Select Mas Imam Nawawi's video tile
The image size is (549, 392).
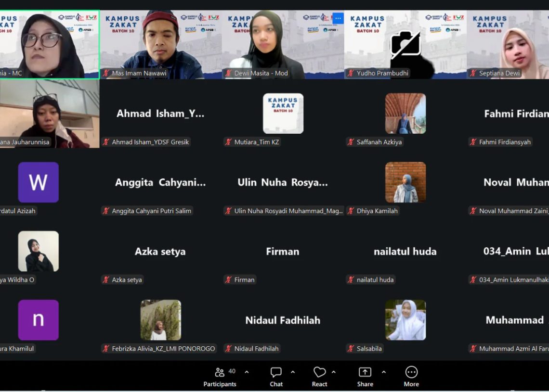click(x=161, y=44)
